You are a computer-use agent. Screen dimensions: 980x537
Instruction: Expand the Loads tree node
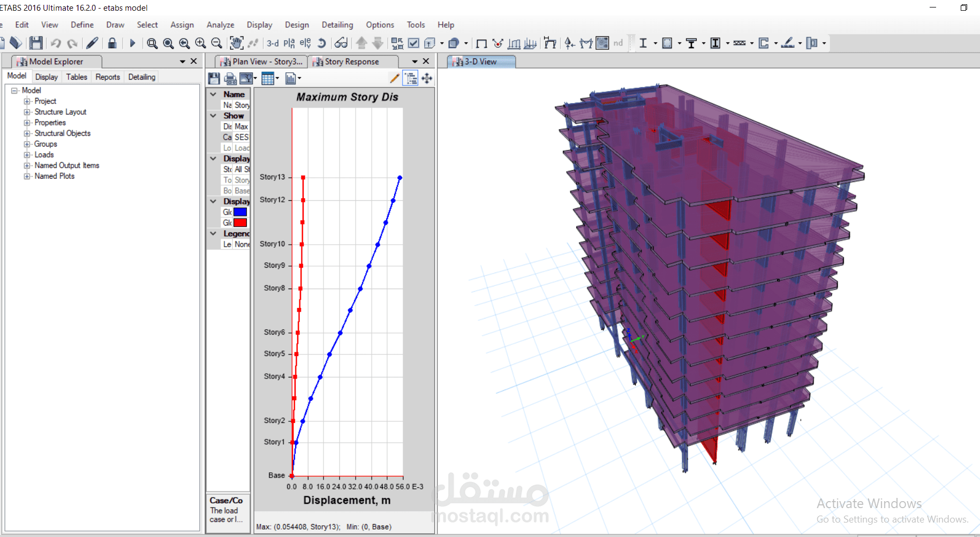27,155
